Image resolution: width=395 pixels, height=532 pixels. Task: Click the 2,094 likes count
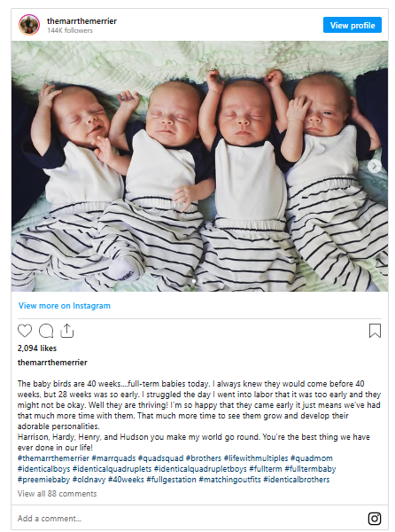tap(37, 348)
